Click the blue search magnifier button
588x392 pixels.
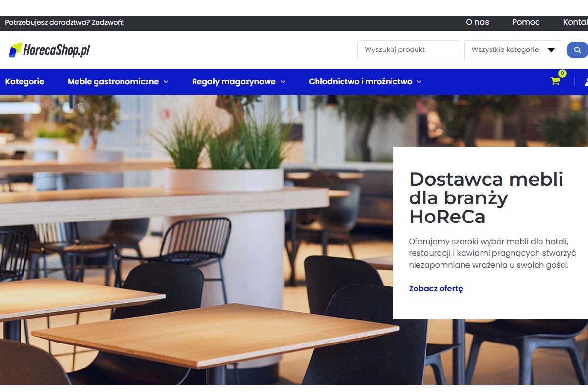577,50
